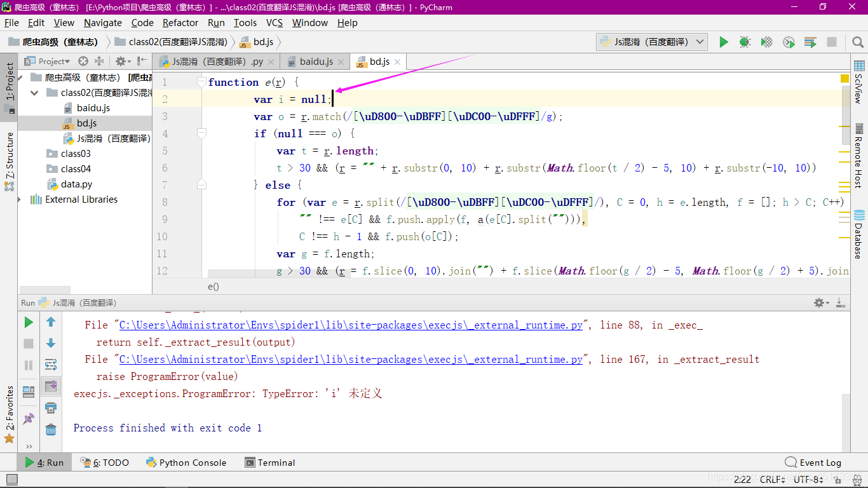
Task: Follow the line 88 _external_runtime.py link
Action: 351,325
